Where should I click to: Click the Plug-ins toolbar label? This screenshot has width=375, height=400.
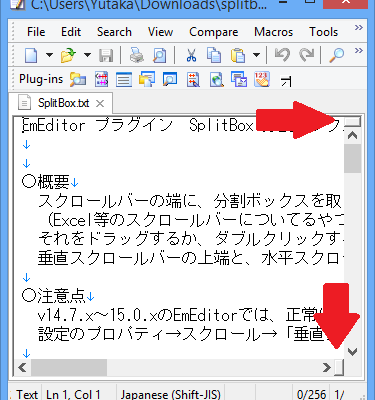point(41,79)
